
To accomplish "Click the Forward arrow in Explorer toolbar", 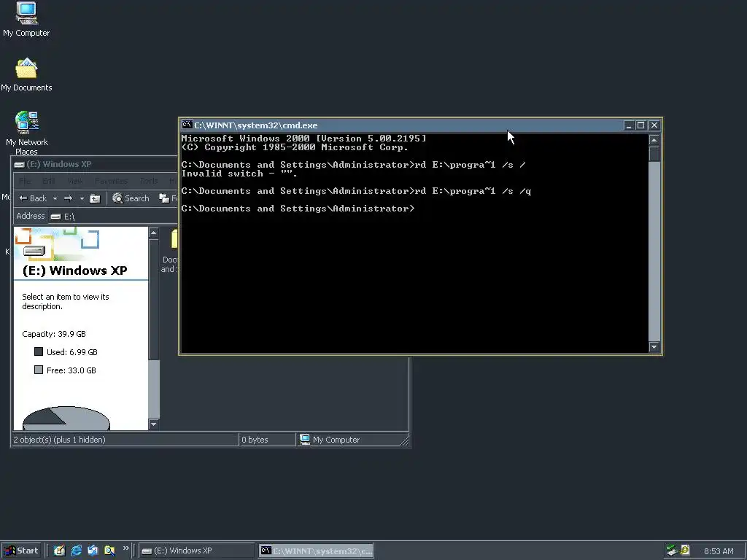I will 69,198.
